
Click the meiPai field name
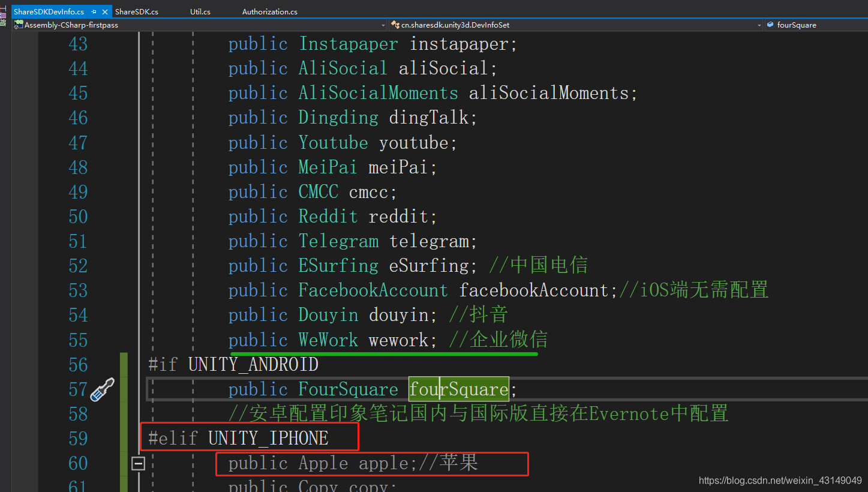[398, 167]
